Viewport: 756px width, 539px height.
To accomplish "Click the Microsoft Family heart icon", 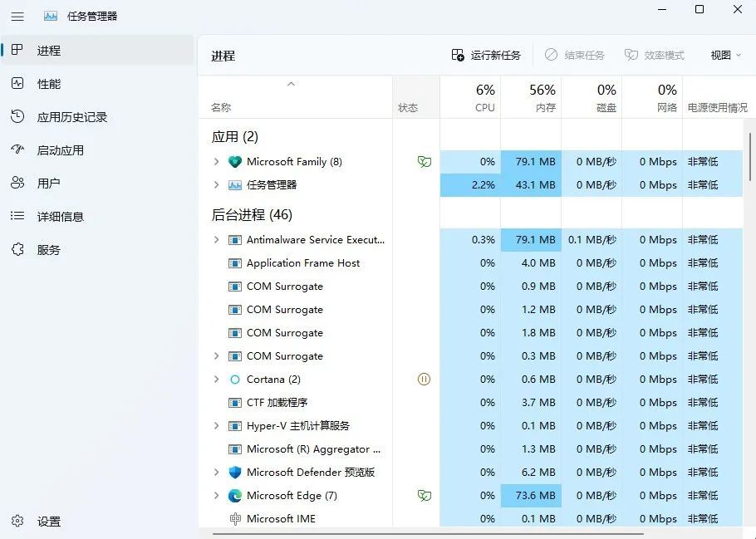I will [x=235, y=162].
